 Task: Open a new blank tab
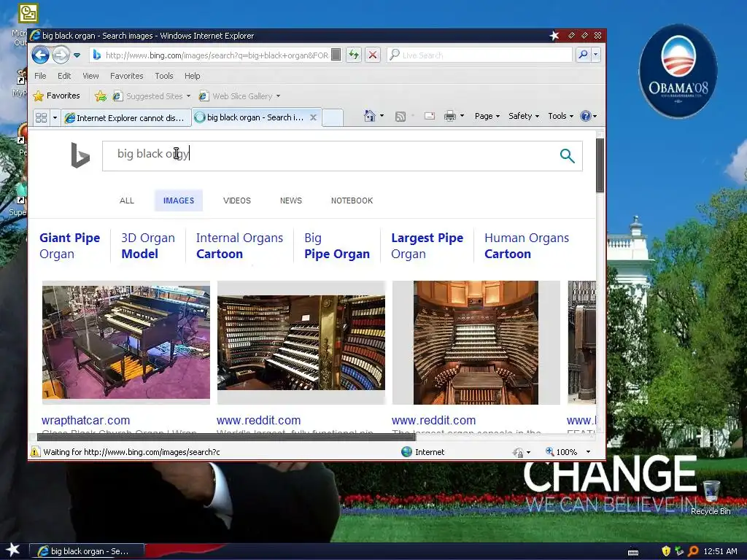click(x=333, y=117)
